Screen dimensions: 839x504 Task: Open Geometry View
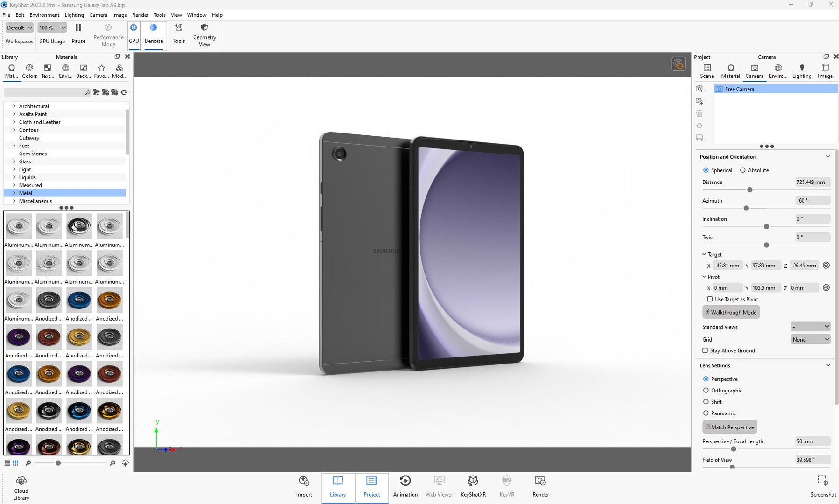point(204,35)
